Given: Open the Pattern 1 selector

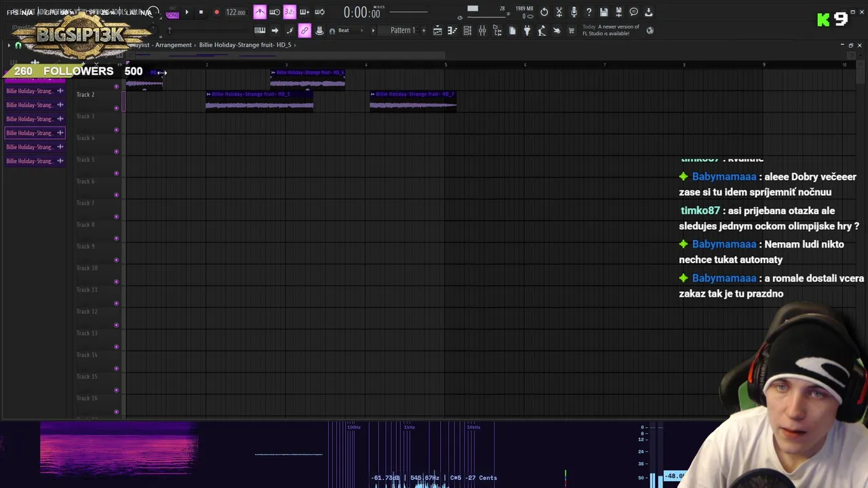Looking at the screenshot, I should [x=403, y=30].
